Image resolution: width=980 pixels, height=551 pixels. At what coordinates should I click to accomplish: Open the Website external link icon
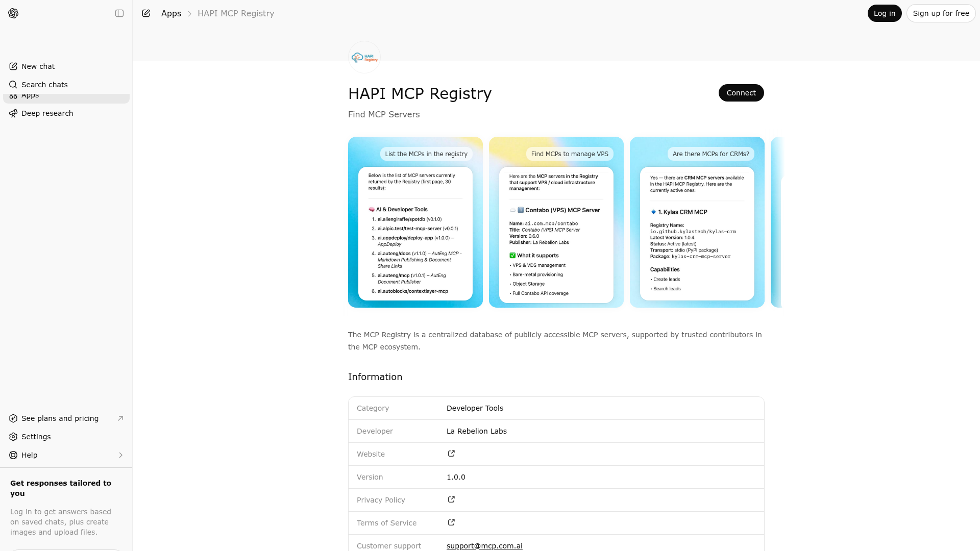(x=451, y=454)
